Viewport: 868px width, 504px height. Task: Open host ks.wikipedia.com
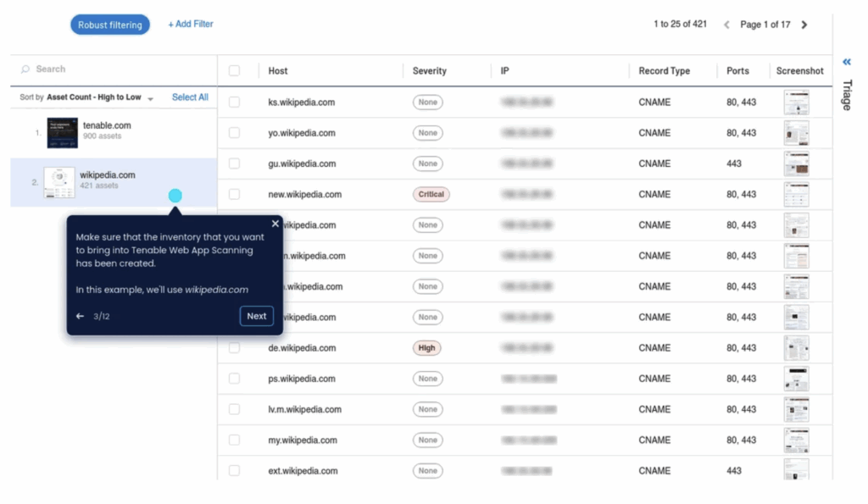coord(302,102)
